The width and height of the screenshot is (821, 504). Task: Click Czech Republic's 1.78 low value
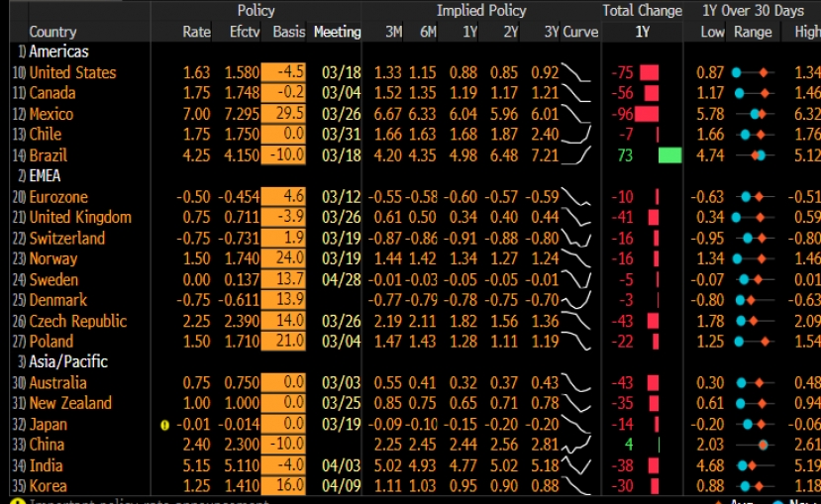click(x=710, y=321)
